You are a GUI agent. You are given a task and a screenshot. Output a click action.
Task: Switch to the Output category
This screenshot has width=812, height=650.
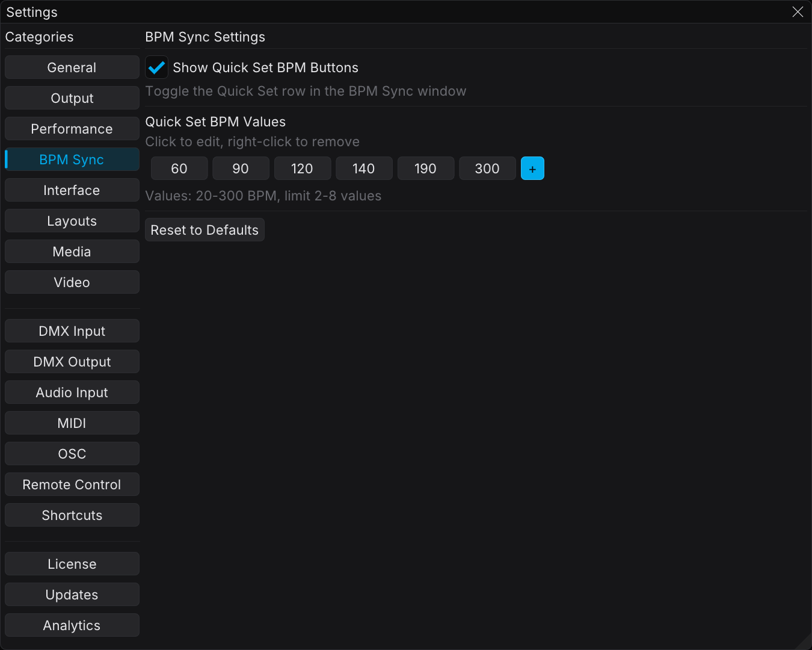pos(72,98)
